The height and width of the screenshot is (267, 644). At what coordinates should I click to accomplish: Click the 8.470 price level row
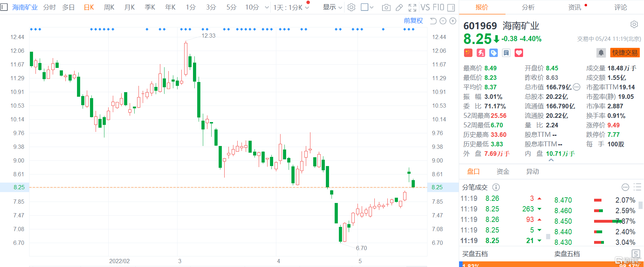[x=595, y=200]
